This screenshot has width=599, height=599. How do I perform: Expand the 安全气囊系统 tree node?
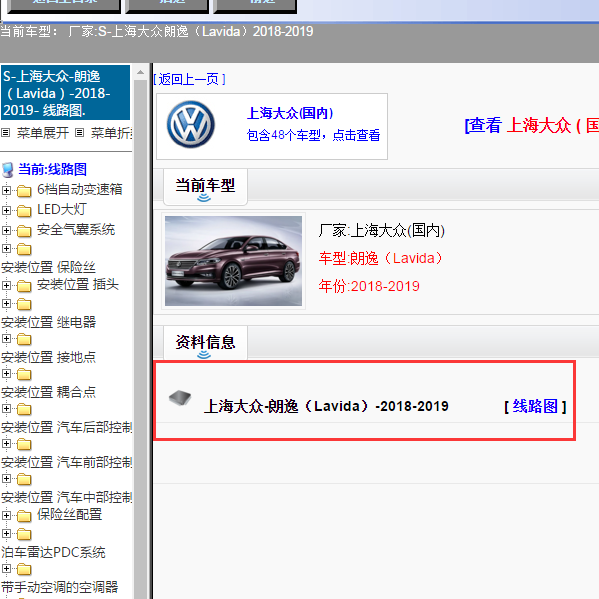tap(6, 230)
